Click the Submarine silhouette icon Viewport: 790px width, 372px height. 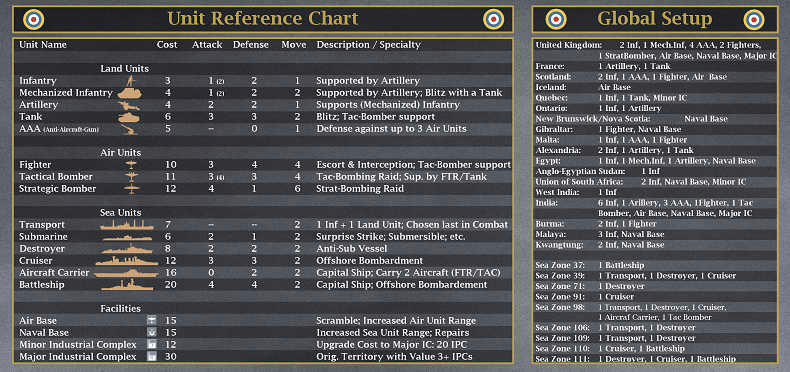[127, 237]
